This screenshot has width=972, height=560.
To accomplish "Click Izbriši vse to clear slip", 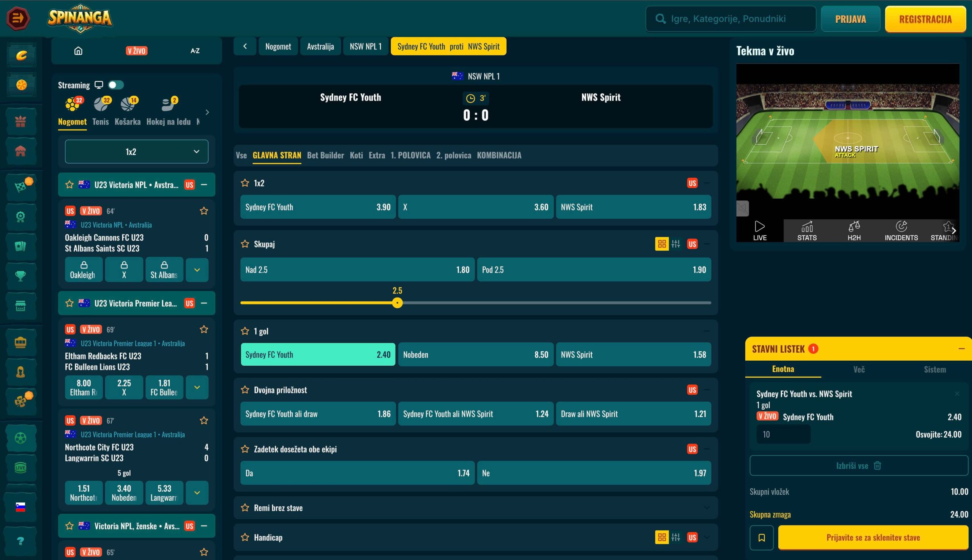I will 858,466.
